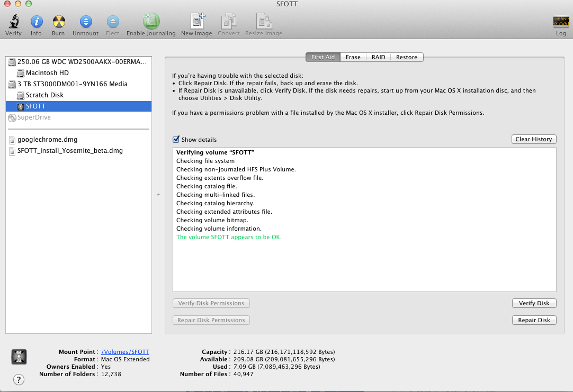573x392 pixels.
Task: Select googlechrome.dmg in the disk image list
Action: 78,140
